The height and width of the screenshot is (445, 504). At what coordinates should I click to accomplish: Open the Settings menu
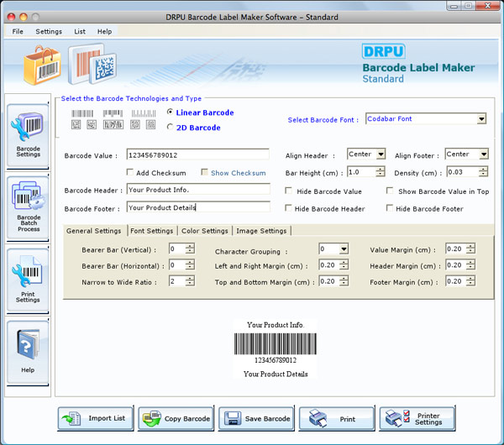[x=49, y=32]
